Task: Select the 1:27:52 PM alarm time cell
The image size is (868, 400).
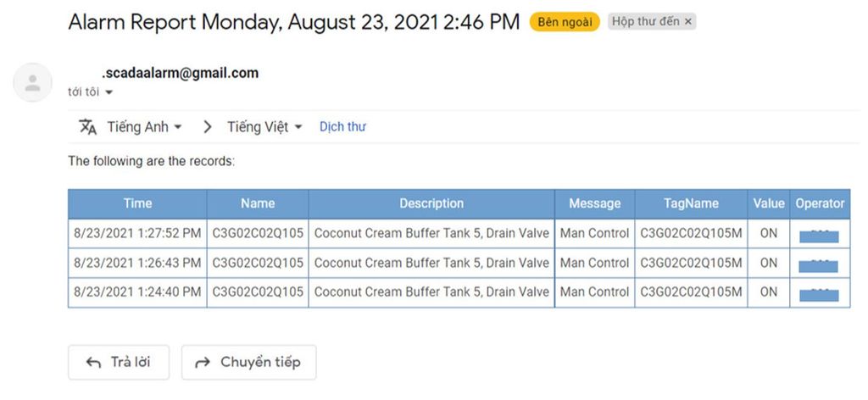Action: (137, 233)
